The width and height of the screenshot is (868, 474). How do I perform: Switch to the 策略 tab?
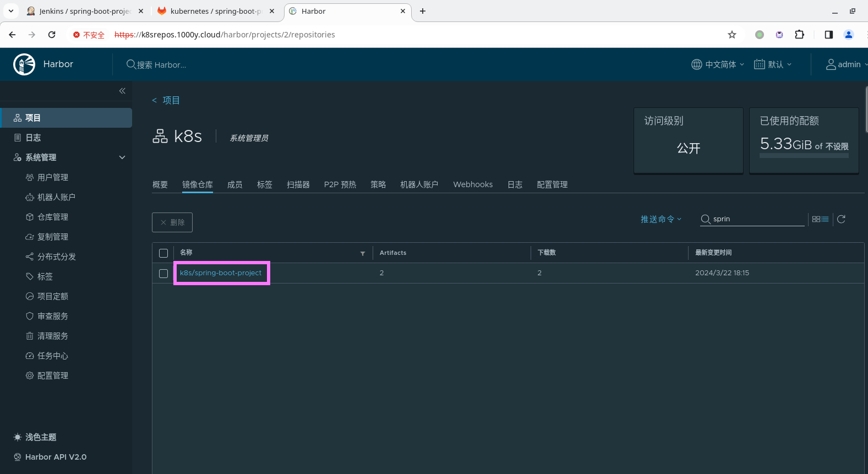point(378,184)
